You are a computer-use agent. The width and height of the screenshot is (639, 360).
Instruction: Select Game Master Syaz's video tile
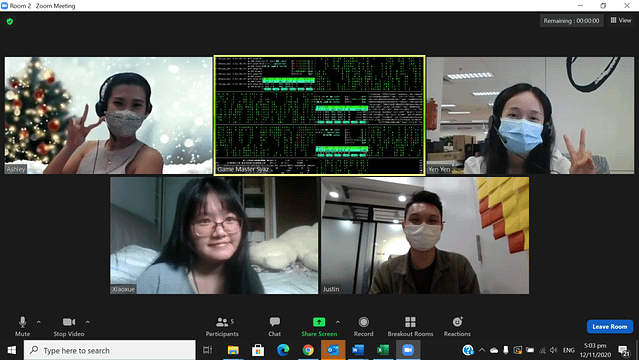pos(320,115)
